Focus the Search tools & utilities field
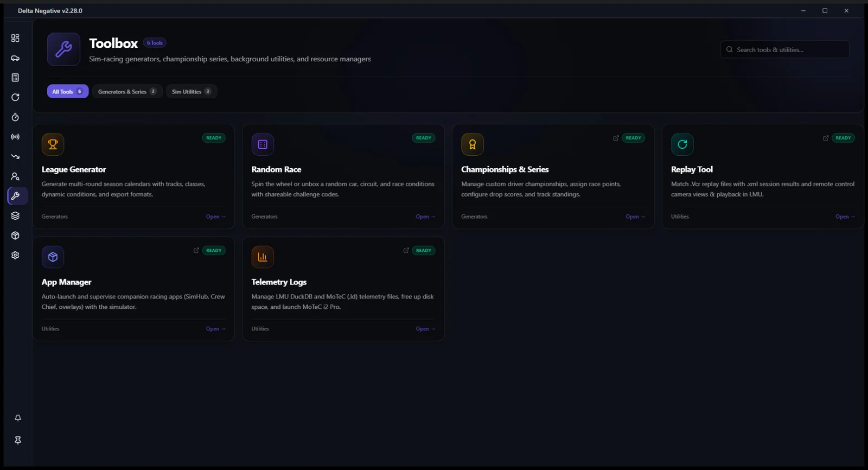868x470 pixels. [x=785, y=49]
